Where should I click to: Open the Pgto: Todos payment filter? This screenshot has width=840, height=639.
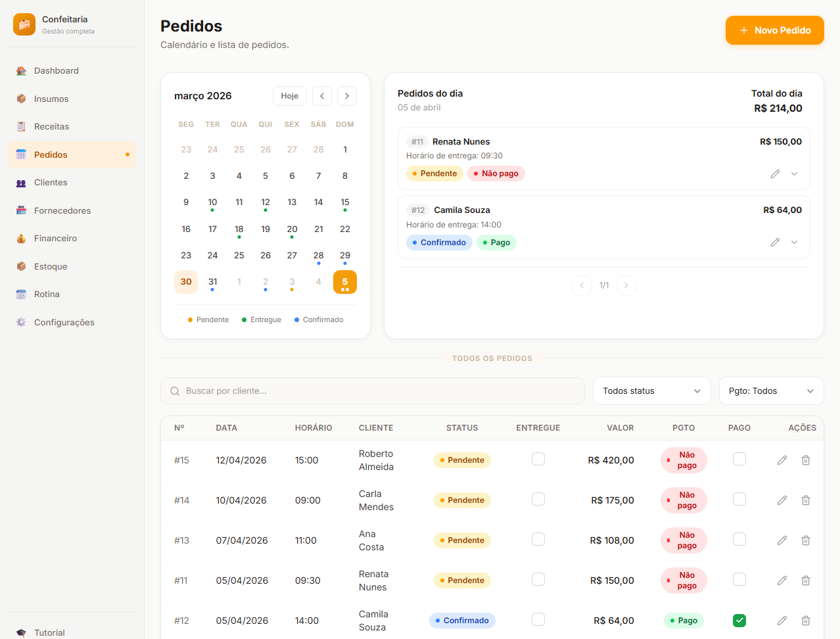coord(771,391)
